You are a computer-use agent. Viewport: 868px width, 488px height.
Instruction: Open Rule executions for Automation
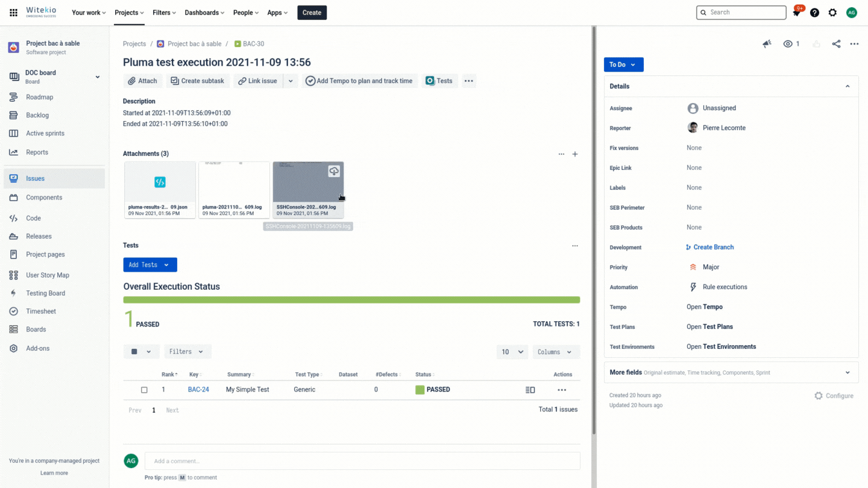[x=725, y=287]
